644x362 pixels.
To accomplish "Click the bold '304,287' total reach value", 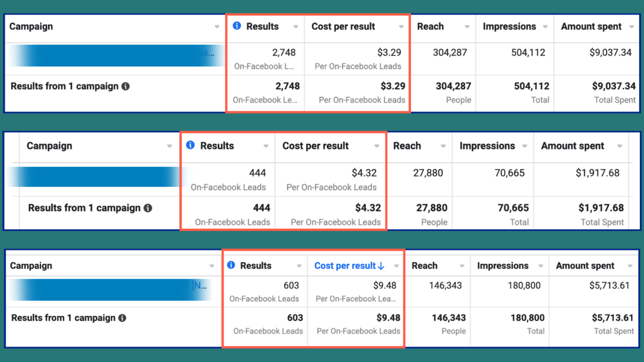I will pyautogui.click(x=453, y=86).
